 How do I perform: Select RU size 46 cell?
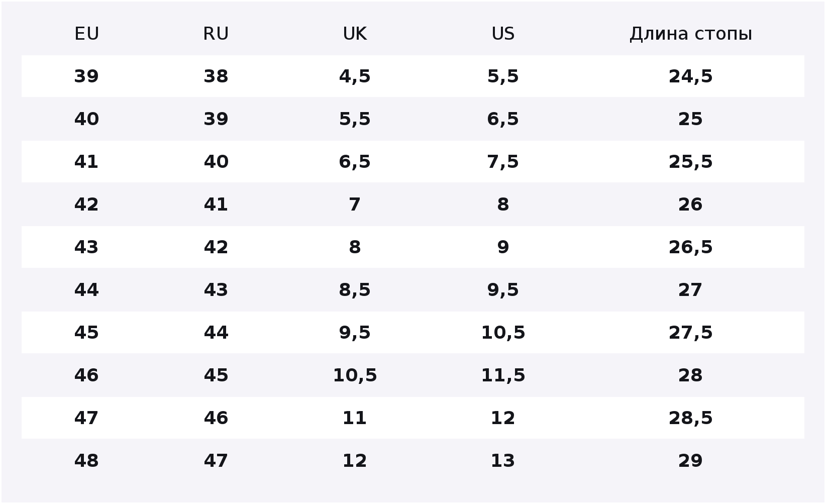(x=216, y=418)
